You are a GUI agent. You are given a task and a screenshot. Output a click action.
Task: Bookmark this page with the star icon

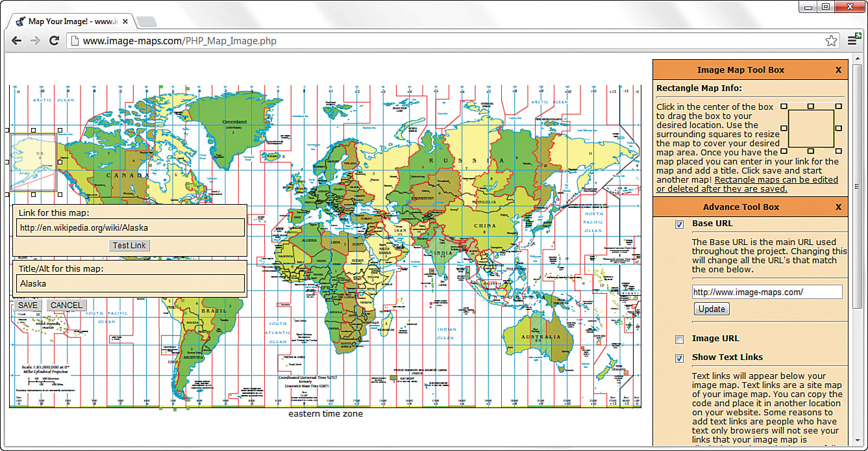tap(831, 40)
